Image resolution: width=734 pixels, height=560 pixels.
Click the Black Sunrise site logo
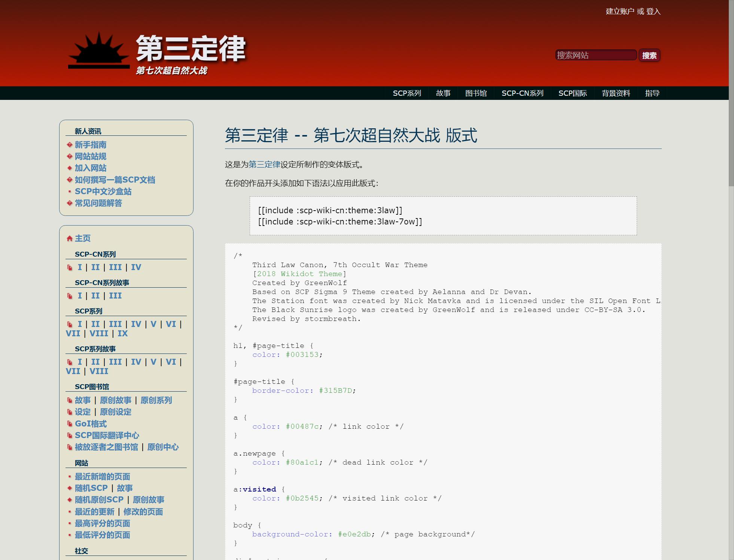tap(99, 51)
